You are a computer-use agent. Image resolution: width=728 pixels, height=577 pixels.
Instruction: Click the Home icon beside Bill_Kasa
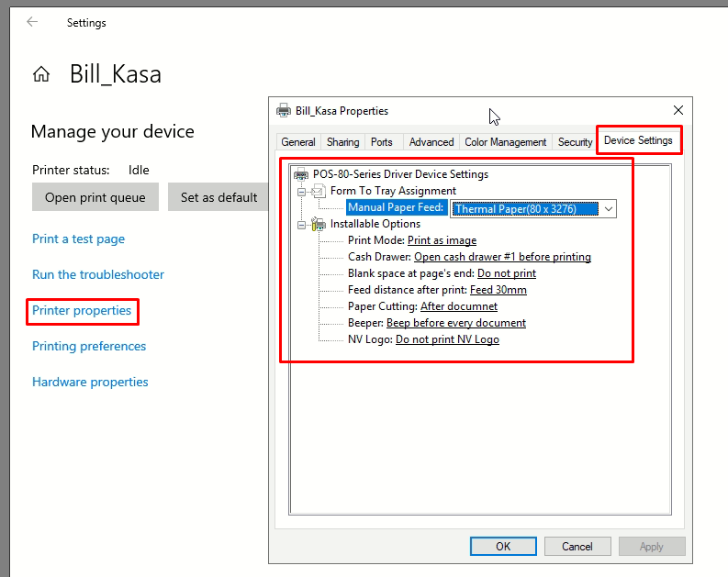(41, 75)
